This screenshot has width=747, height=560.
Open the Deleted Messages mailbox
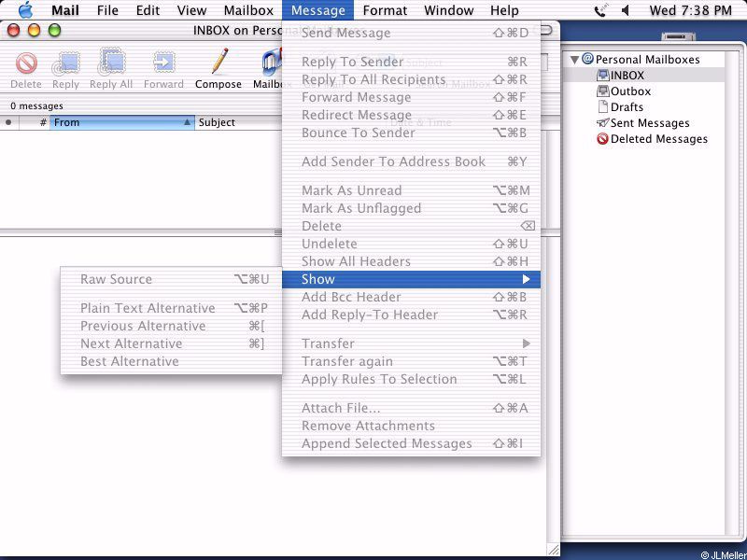pos(652,139)
